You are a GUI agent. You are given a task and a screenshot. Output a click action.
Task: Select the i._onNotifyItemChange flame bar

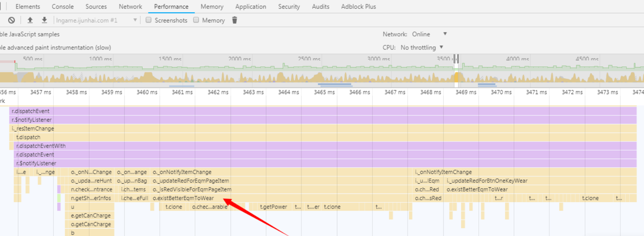pyautogui.click(x=525, y=172)
